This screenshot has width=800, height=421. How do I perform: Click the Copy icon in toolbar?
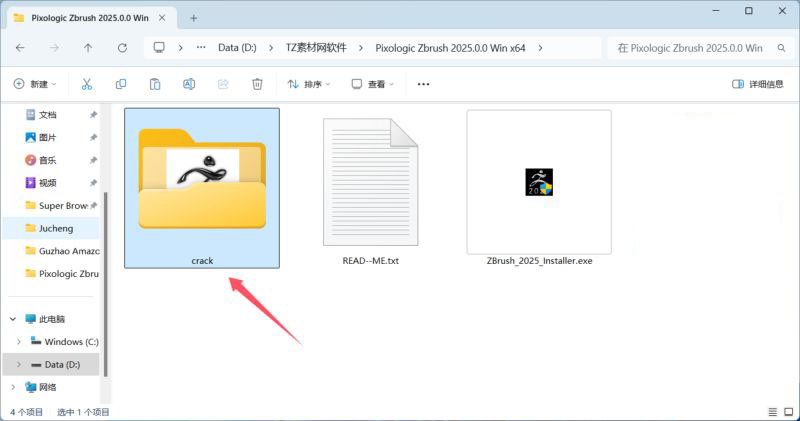(121, 84)
